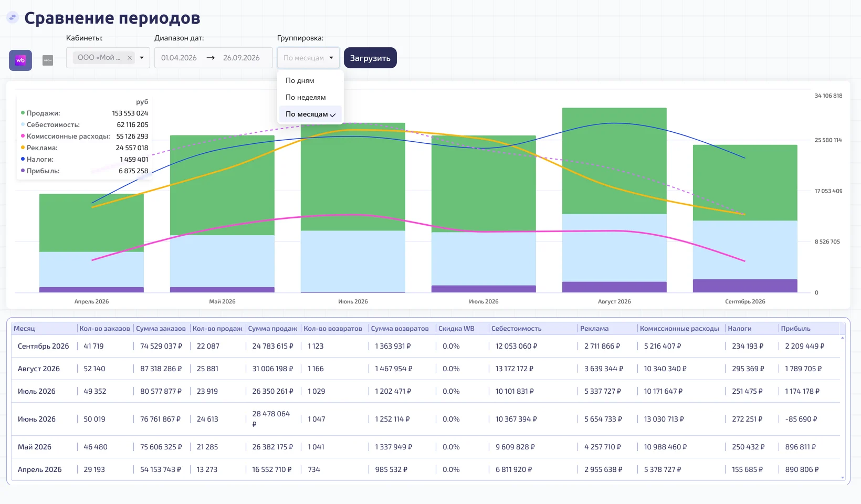
Task: Expand the Кабинеты dropdown arrow
Action: tap(142, 58)
